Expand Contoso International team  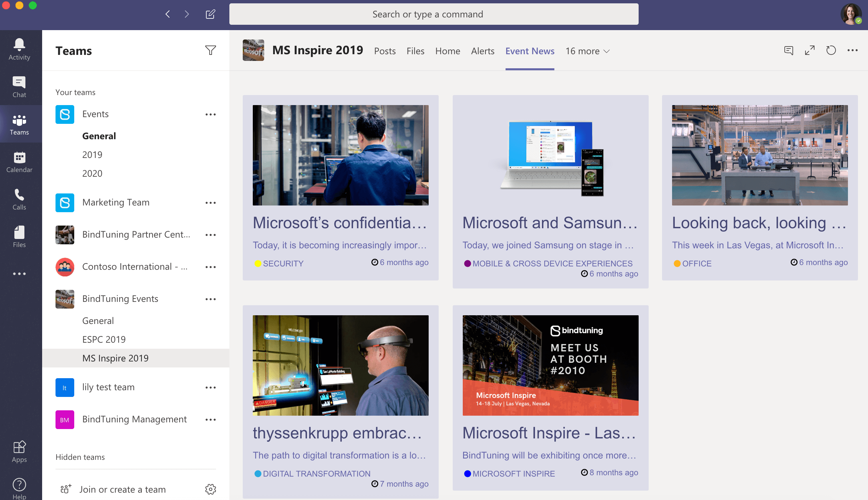point(134,266)
